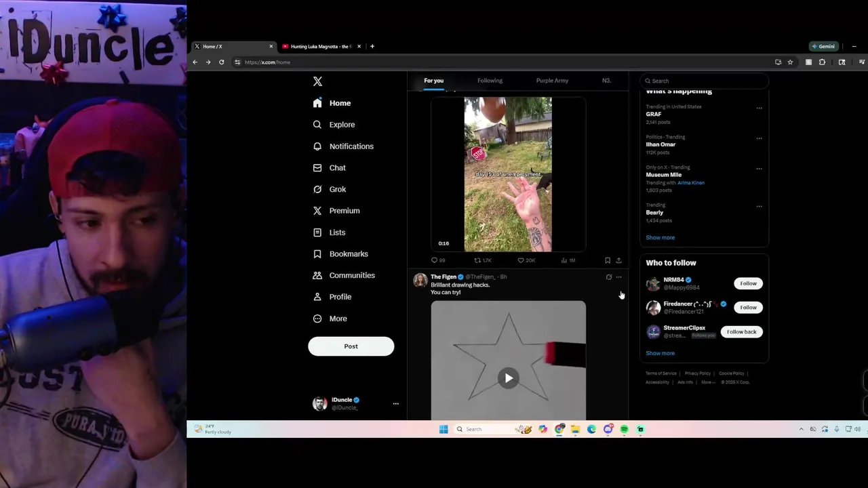Open the Home page from sidebar

click(332, 103)
